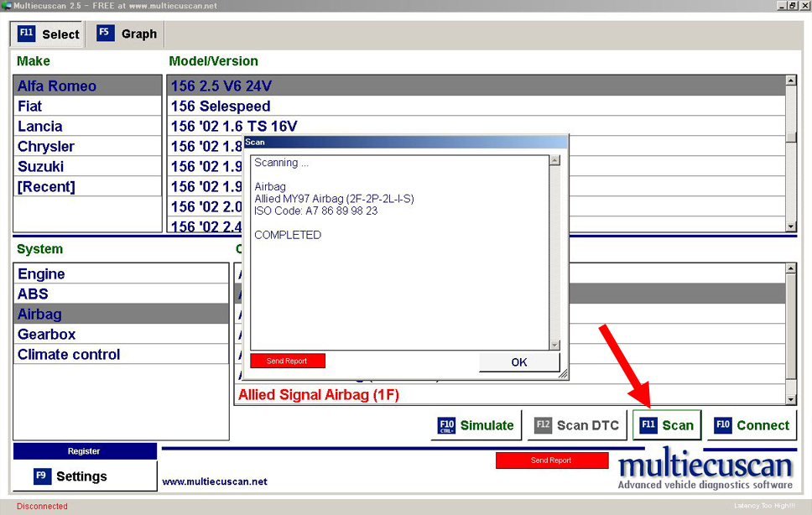812x515 pixels.
Task: Click the Simulate button
Action: [x=476, y=425]
